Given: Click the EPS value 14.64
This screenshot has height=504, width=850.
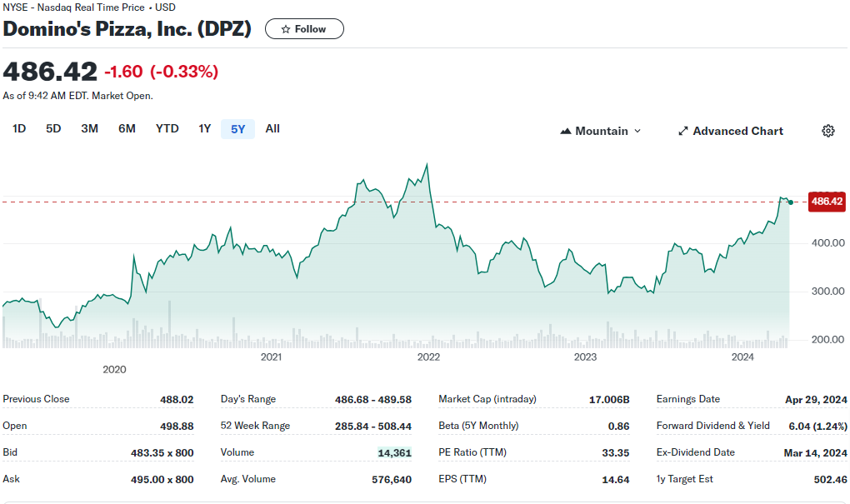Looking at the screenshot, I should click(x=616, y=480).
